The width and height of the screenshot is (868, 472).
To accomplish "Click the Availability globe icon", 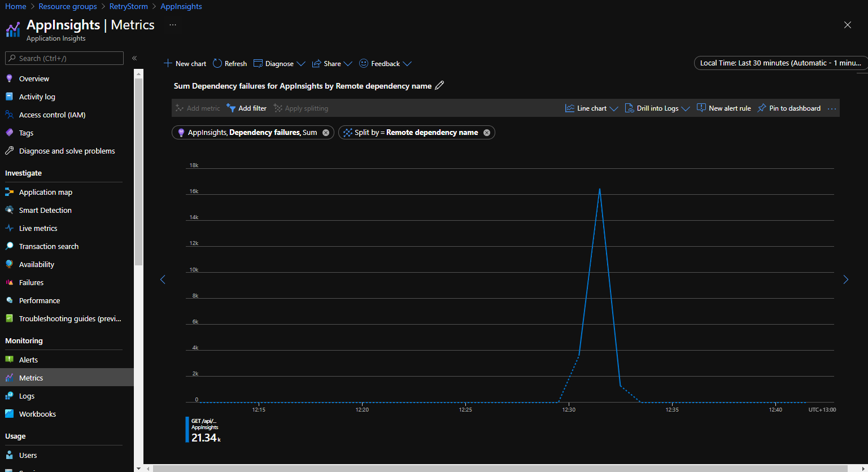I will point(9,264).
